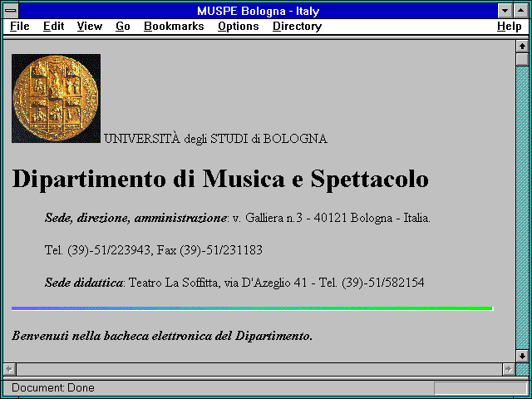Image resolution: width=532 pixels, height=399 pixels.
Task: Open the Help menu
Action: click(x=510, y=26)
